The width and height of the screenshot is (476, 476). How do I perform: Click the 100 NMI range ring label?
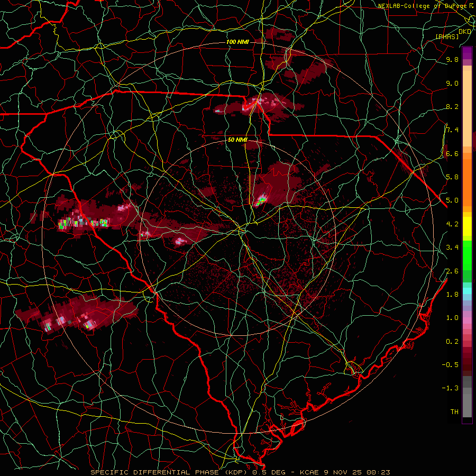click(237, 42)
